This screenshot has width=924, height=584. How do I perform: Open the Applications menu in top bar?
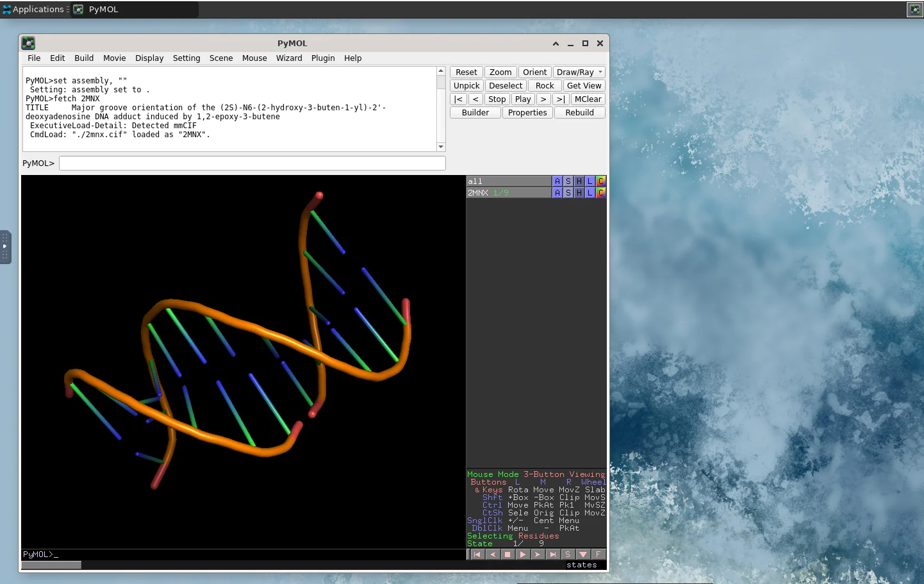pyautogui.click(x=35, y=9)
